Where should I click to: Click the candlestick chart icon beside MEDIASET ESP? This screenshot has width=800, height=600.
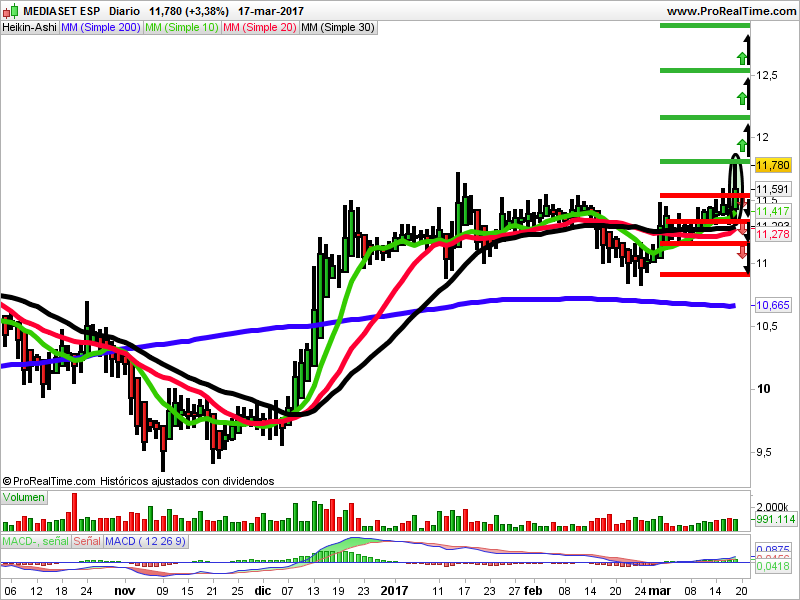10,11
